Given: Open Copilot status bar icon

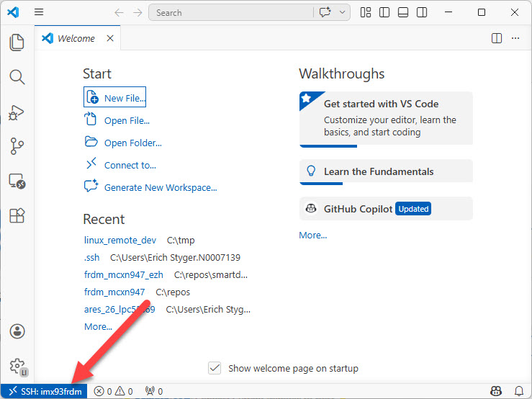Looking at the screenshot, I should (x=496, y=391).
